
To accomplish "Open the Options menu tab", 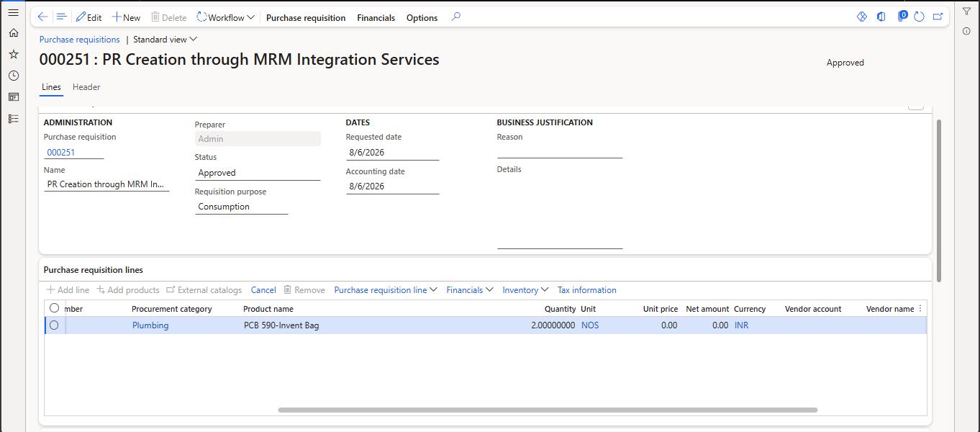I will [x=422, y=17].
